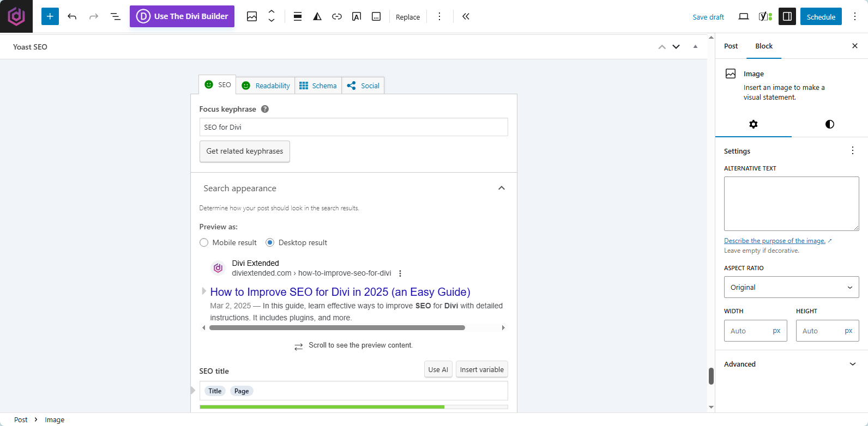
Task: Move the block up or down
Action: (272, 16)
